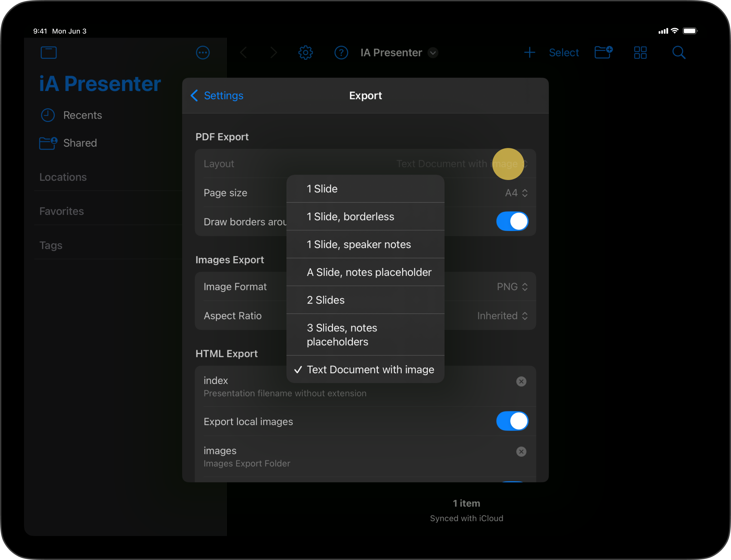Viewport: 731px width, 560px height.
Task: Expand the Aspect Ratio Inherited dropdown
Action: pyautogui.click(x=502, y=316)
